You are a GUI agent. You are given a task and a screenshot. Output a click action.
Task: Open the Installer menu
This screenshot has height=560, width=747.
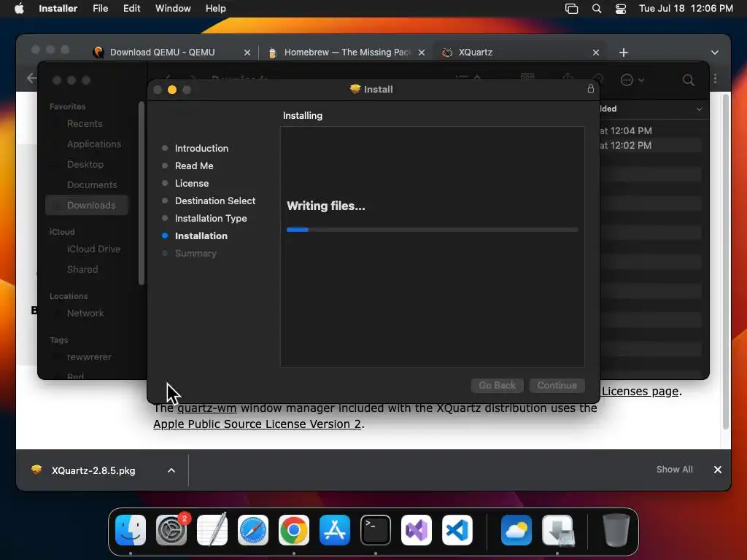[x=58, y=9]
